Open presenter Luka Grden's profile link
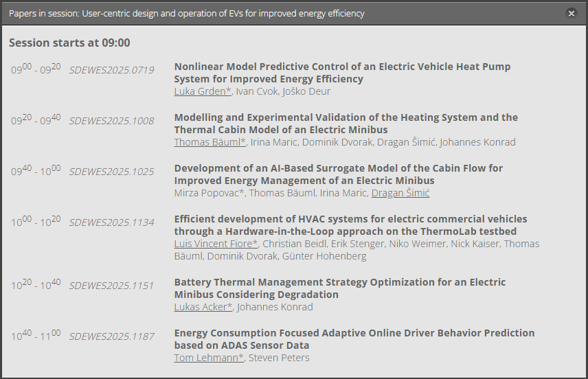This screenshot has height=379, width=588. pyautogui.click(x=203, y=91)
